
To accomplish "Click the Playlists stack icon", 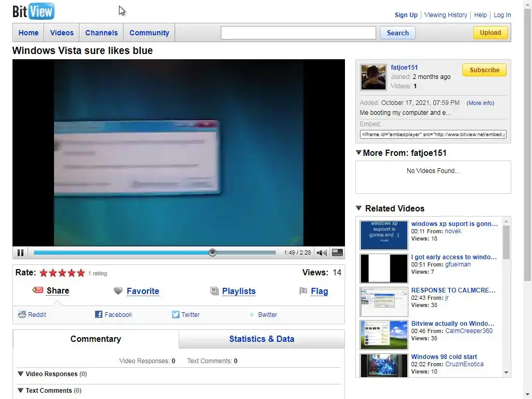I will pyautogui.click(x=215, y=291).
